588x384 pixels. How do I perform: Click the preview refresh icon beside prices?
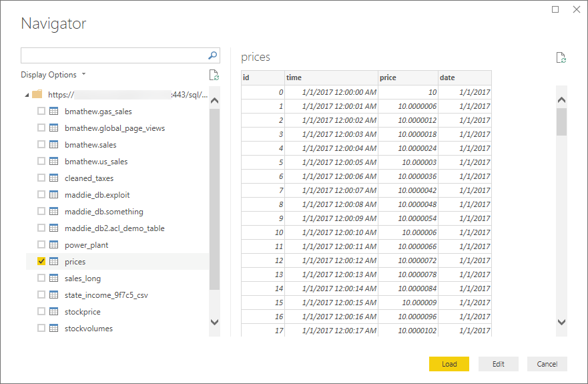[x=561, y=57]
